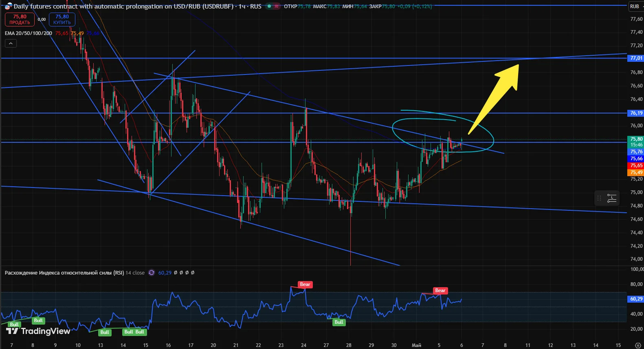The width and height of the screenshot is (644, 349).
Task: Click the EMA 20/50/100/200 indicator label
Action: (x=29, y=33)
